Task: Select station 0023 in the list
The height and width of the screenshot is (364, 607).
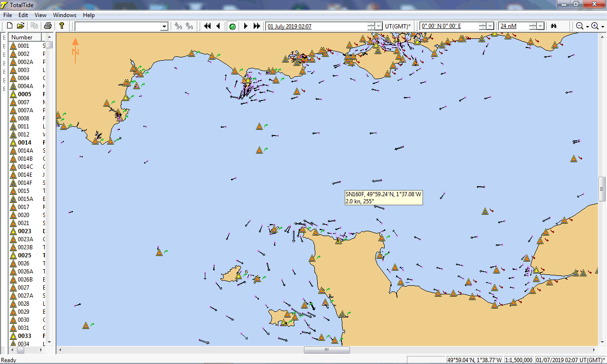Action: (24, 231)
